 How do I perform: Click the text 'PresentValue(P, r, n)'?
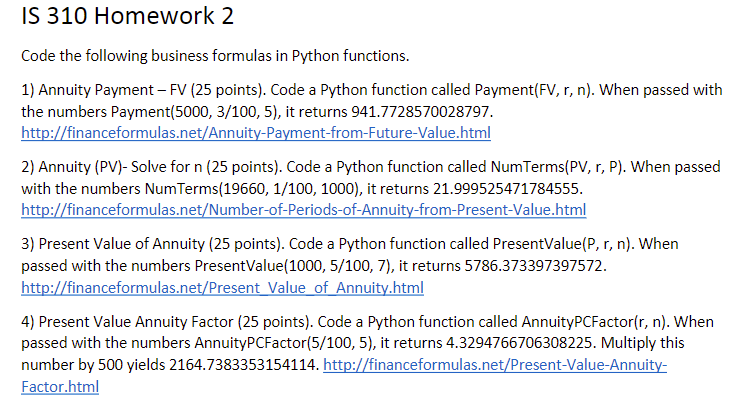[x=564, y=244]
